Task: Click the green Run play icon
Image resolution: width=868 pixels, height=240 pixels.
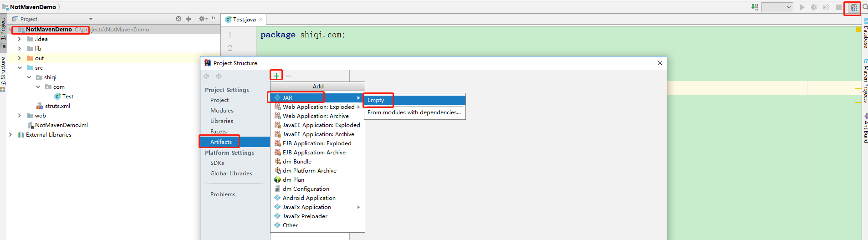Action: point(802,7)
